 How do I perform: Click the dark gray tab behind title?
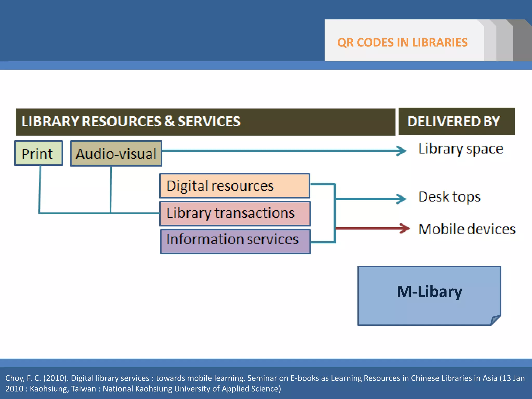click(522, 42)
